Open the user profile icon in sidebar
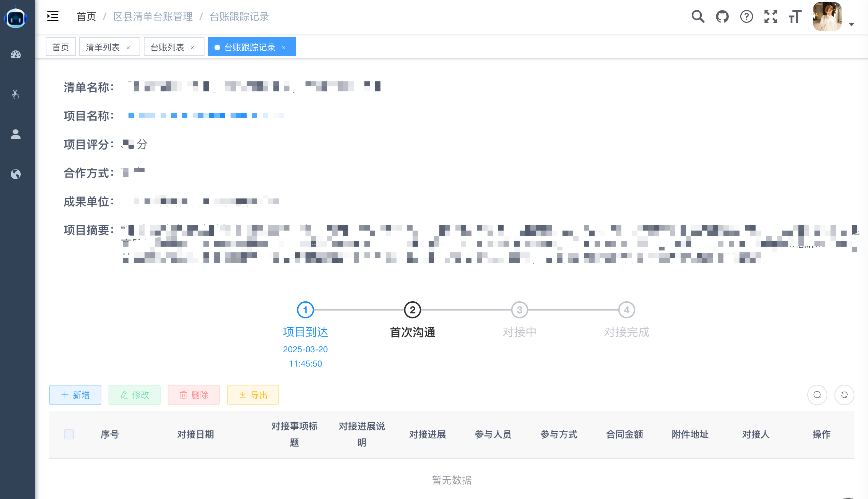Screen dimensions: 868x499 (x=16, y=134)
